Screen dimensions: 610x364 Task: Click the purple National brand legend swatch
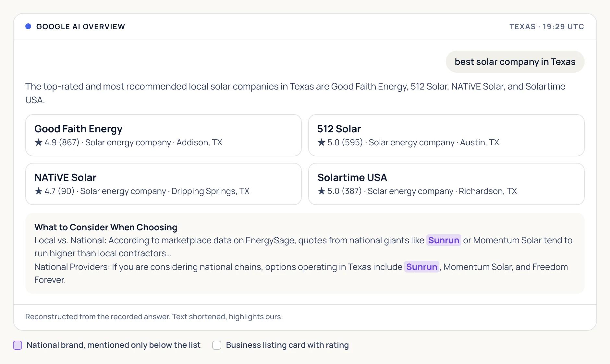coord(18,345)
